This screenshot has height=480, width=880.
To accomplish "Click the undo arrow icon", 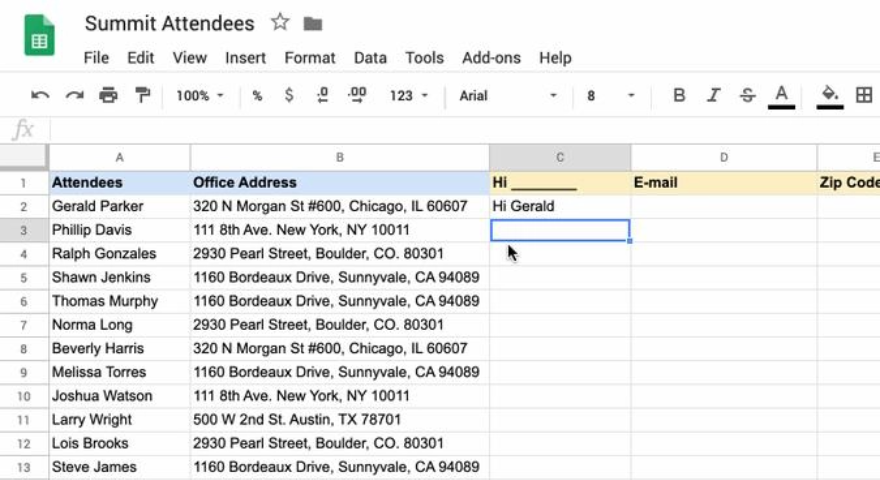I will coord(40,96).
